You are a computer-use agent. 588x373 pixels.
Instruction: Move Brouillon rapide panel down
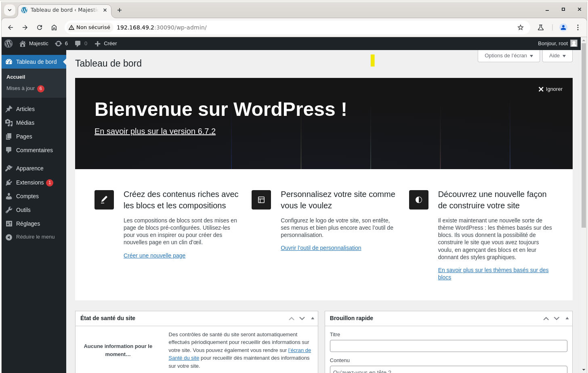pos(556,319)
